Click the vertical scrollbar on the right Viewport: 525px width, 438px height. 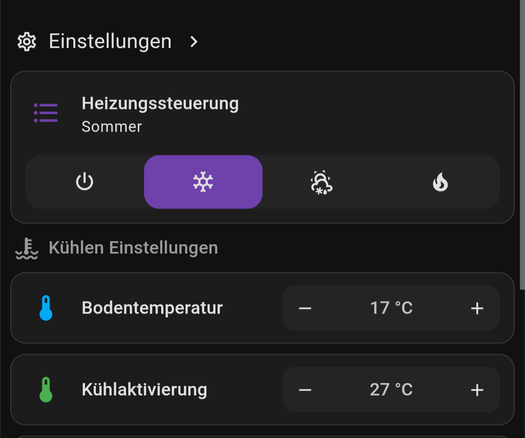[x=522, y=144]
